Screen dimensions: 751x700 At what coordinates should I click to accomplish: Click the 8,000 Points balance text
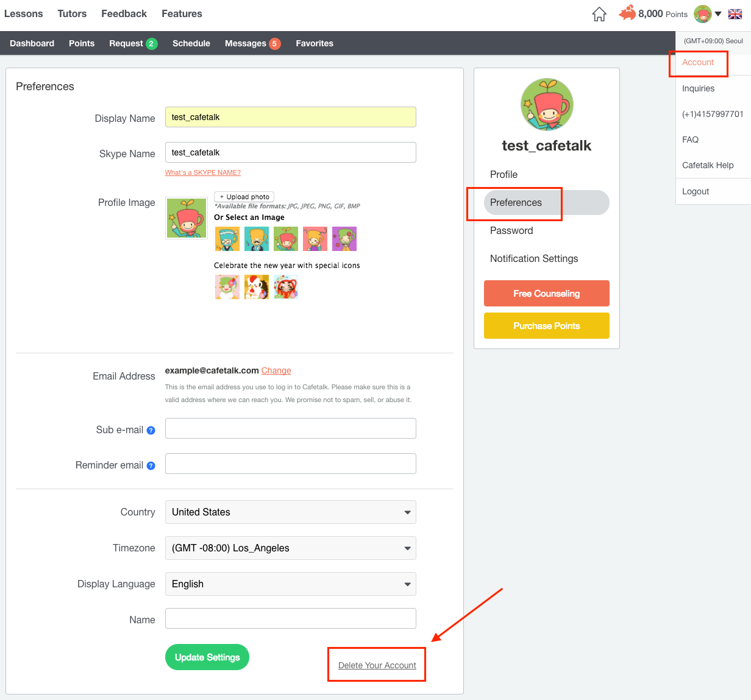click(x=663, y=13)
